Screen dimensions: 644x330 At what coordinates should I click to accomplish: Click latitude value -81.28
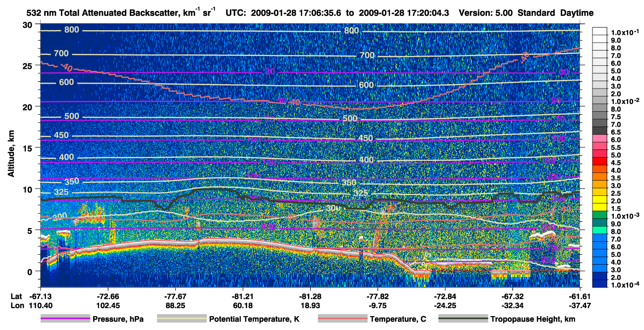pos(310,296)
